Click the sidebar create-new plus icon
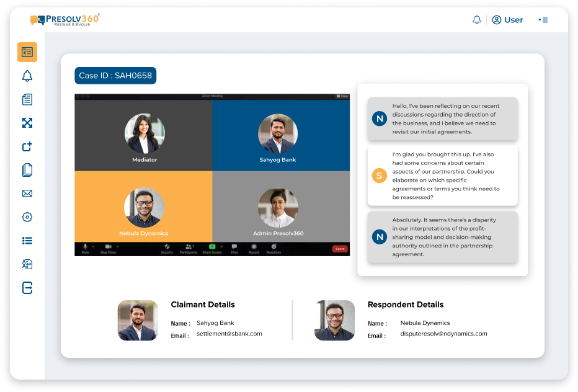The image size is (578, 392). click(x=27, y=146)
